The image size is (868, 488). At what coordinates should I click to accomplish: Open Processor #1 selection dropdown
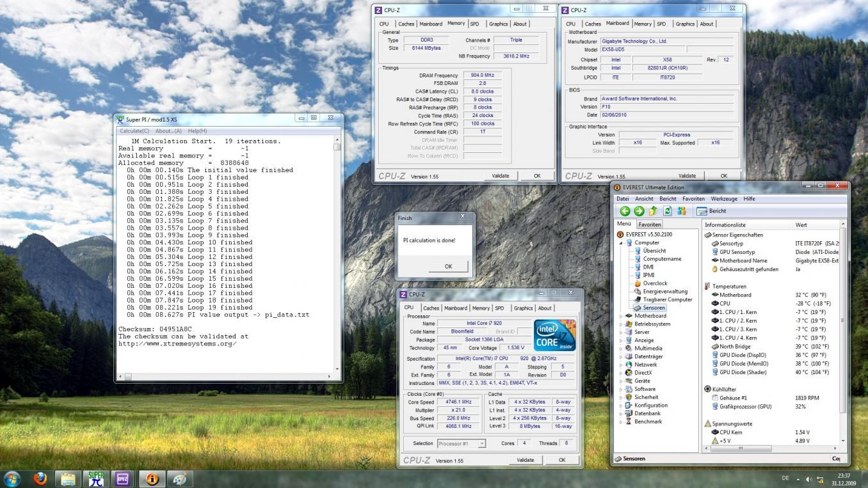(x=462, y=443)
